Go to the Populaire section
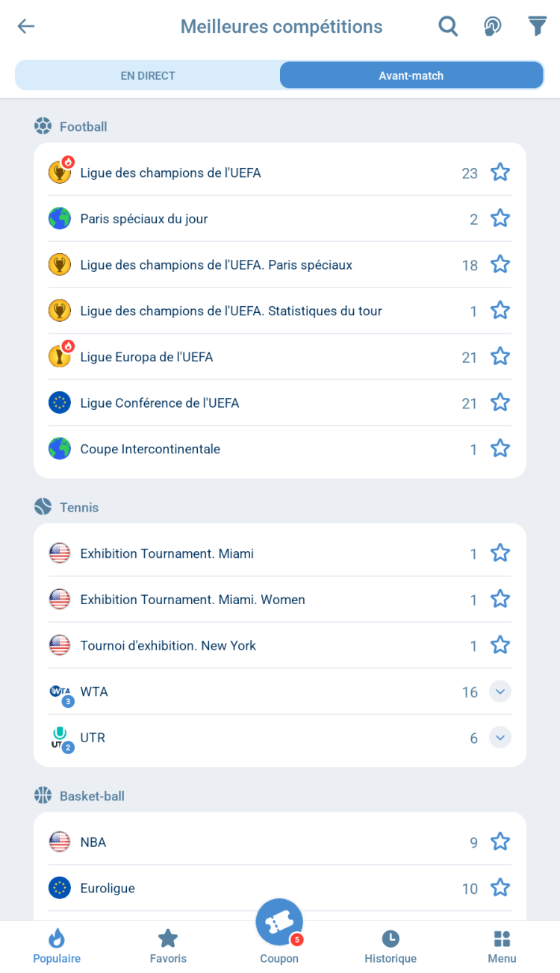 [57, 946]
